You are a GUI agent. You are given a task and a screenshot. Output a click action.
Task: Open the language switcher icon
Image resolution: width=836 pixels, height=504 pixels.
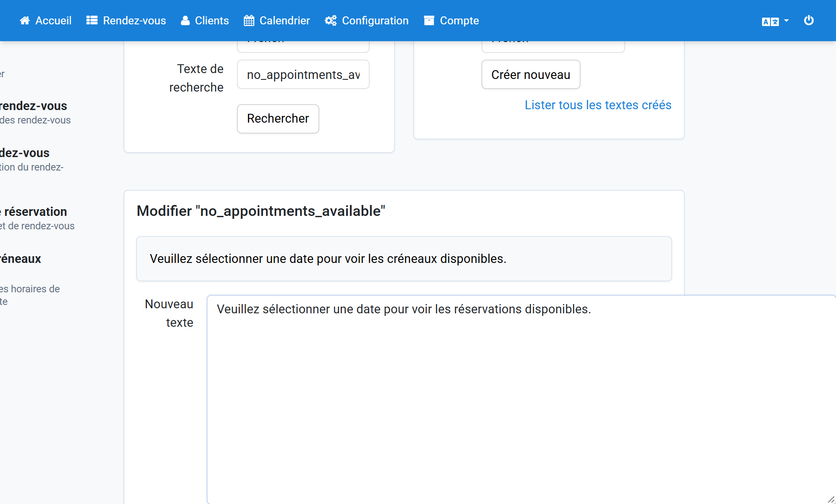tap(770, 21)
